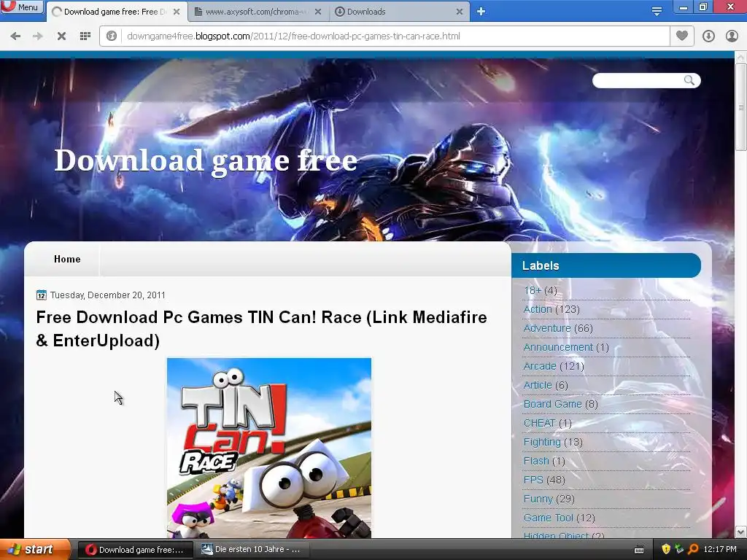Open the FPS label link

[x=533, y=480]
